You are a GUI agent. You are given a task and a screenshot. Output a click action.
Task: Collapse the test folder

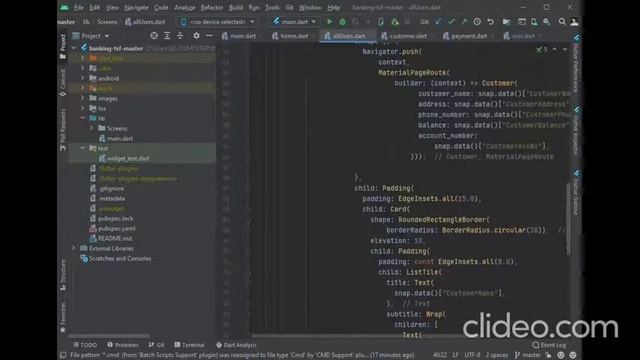click(82, 148)
